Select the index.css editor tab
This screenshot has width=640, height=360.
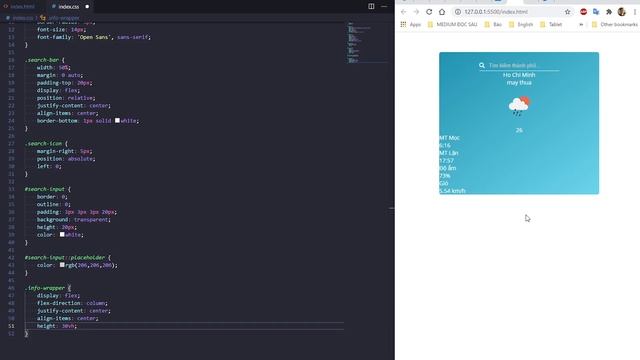point(69,7)
